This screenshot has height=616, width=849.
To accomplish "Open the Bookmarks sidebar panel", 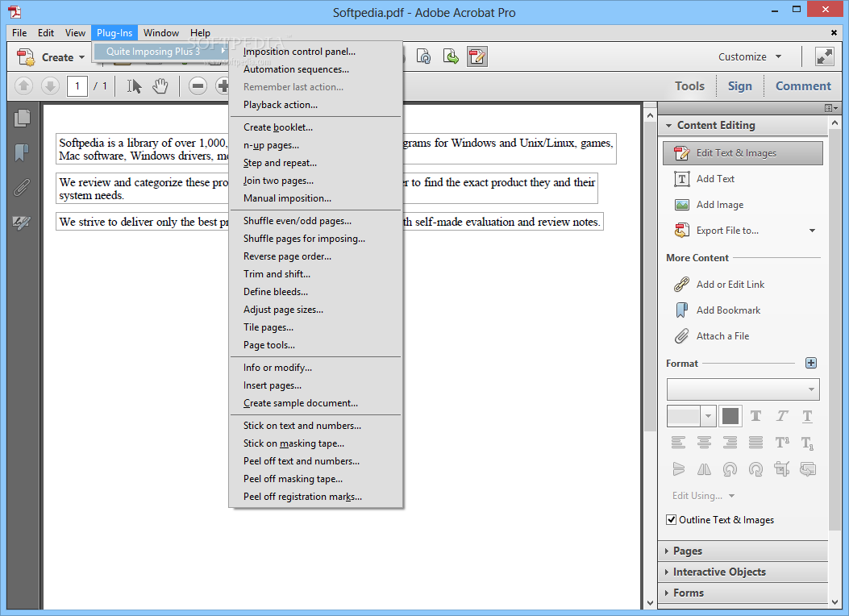I will tap(22, 152).
